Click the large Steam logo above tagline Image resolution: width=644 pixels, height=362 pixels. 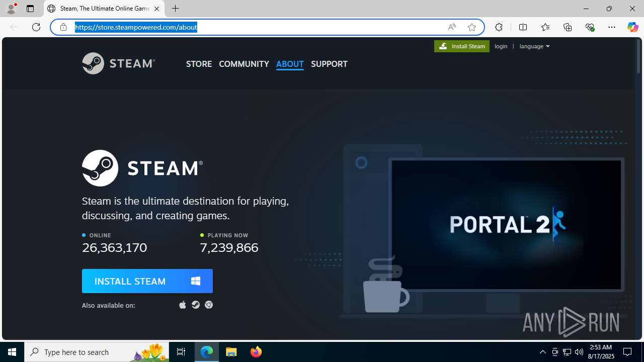pyautogui.click(x=142, y=168)
